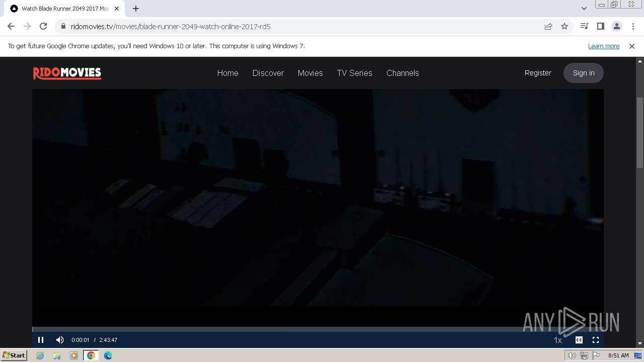Open media controls in Chrome toolbar
Screen dimensions: 644x362
point(584,26)
